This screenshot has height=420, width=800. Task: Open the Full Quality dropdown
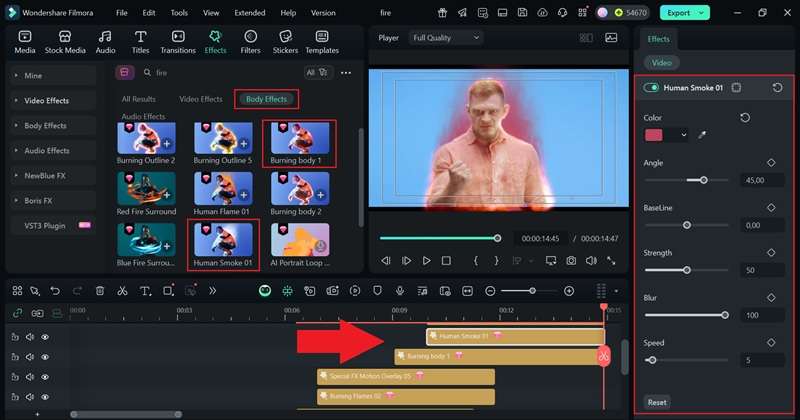point(445,38)
